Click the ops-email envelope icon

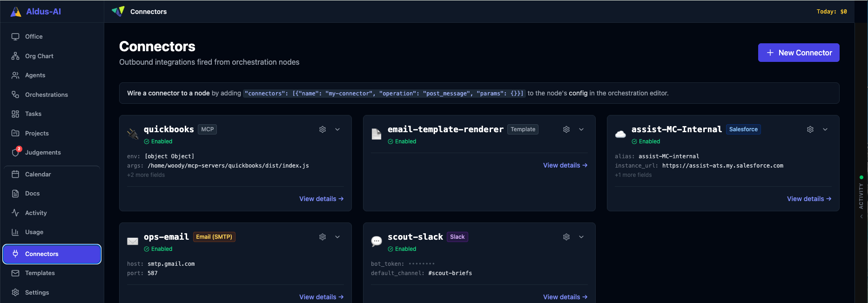pos(133,241)
